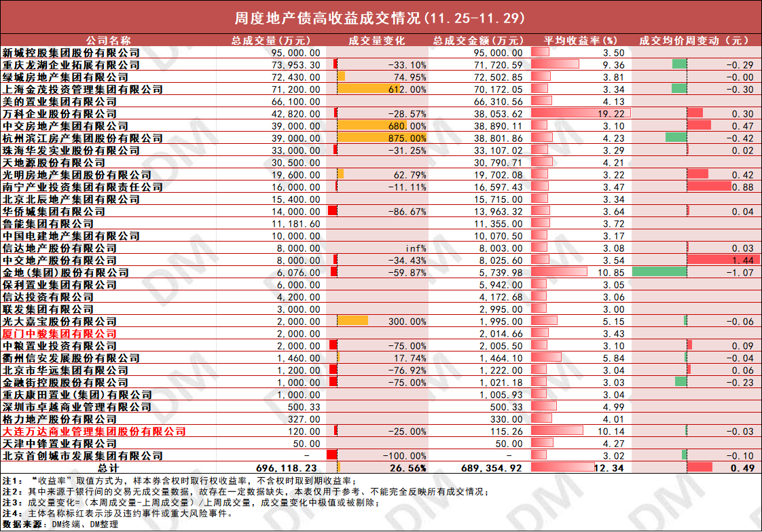Click the 总成交金额(万元) column header
This screenshot has width=762, height=532.
coord(478,40)
